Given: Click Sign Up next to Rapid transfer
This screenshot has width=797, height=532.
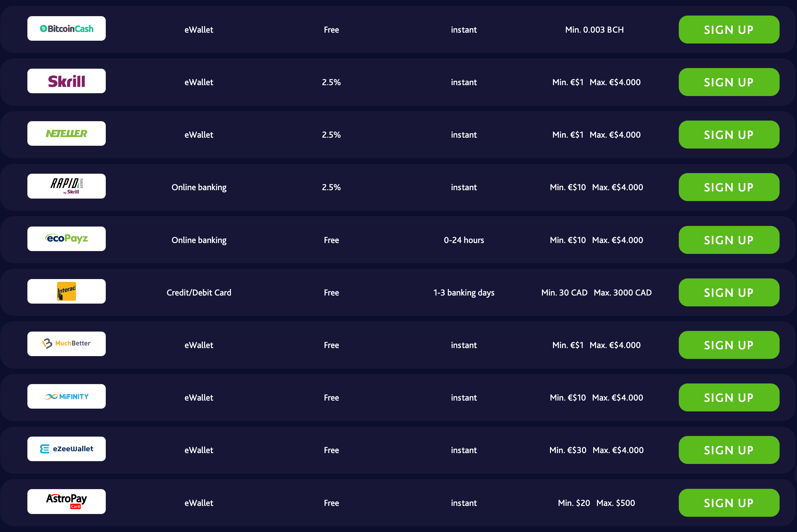Looking at the screenshot, I should (729, 187).
